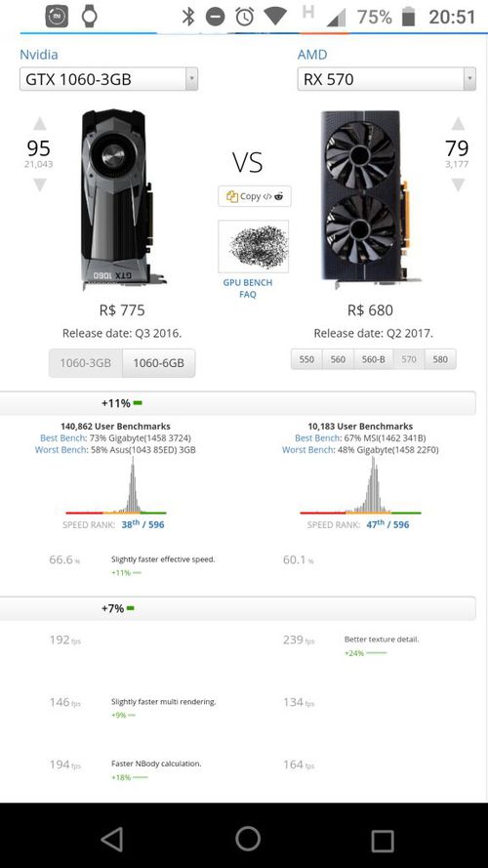Click the GPU bench scatter plot thumbnail

click(254, 246)
